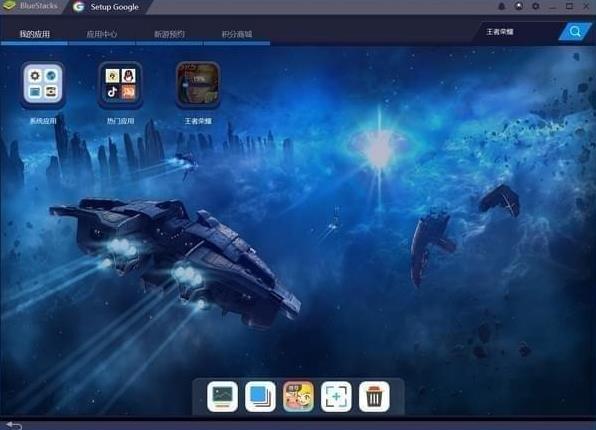Click the screenshot capture dock icon

click(x=336, y=397)
